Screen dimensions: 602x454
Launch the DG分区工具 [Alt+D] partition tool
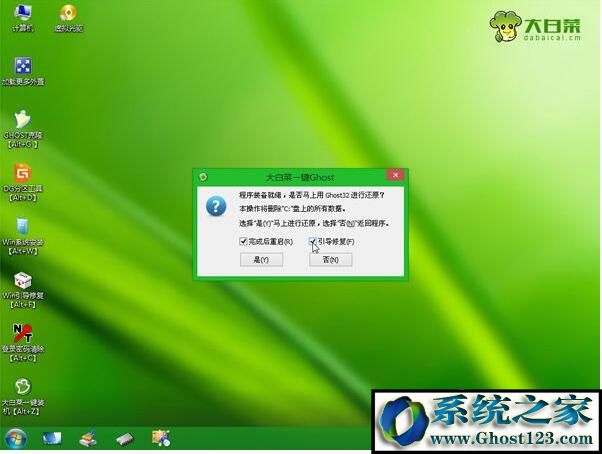tap(23, 183)
